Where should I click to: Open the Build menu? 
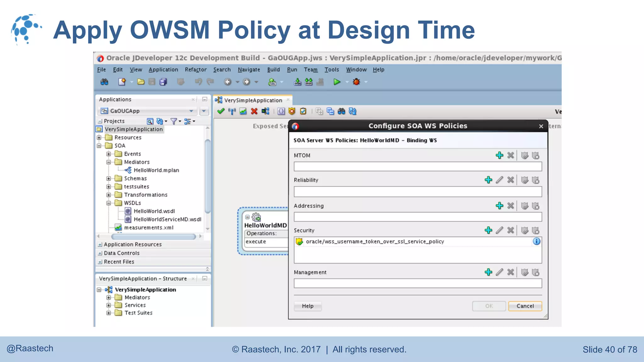(x=273, y=70)
